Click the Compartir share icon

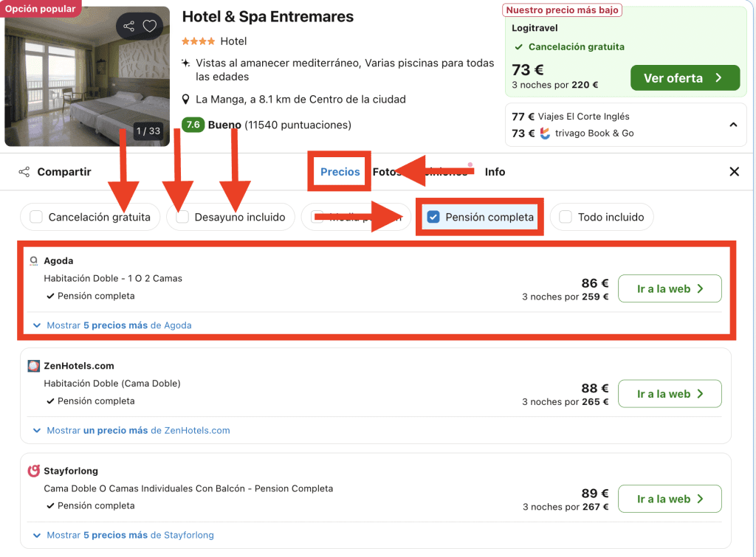(24, 172)
